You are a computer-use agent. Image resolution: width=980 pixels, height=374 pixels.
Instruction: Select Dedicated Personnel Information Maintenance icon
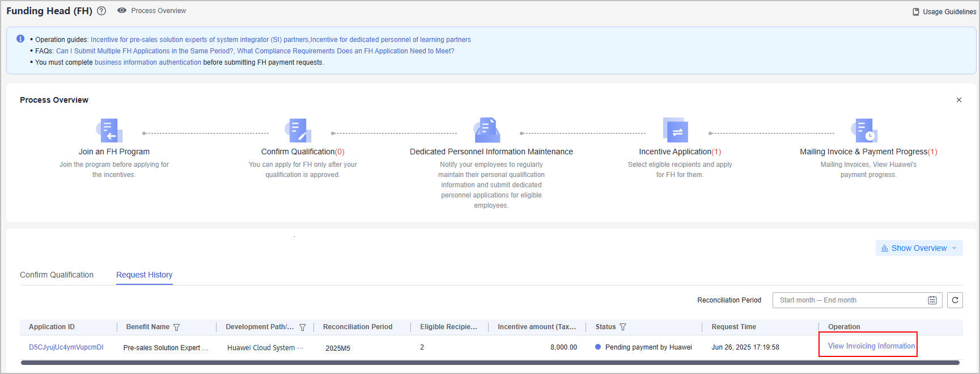[x=487, y=131]
